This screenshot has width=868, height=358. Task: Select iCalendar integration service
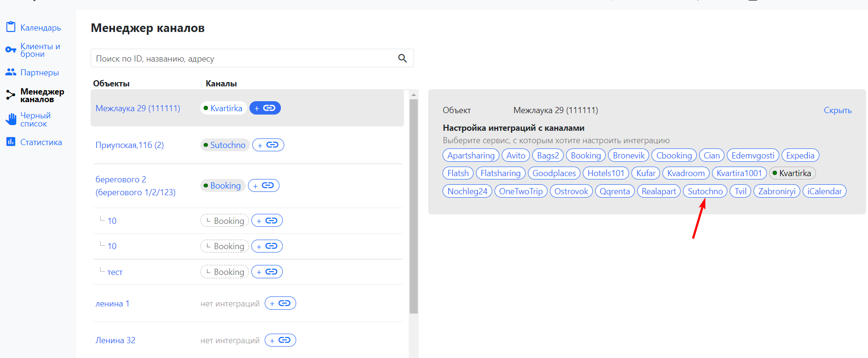[825, 191]
